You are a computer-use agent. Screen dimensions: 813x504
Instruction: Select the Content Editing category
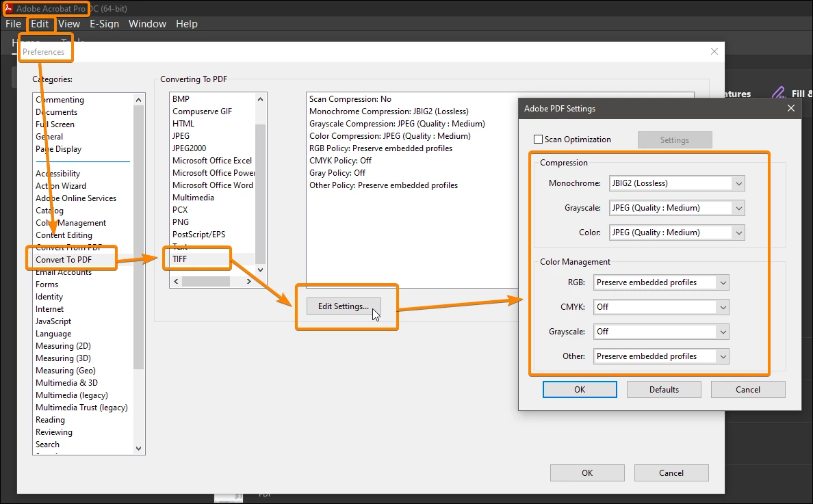coord(64,235)
